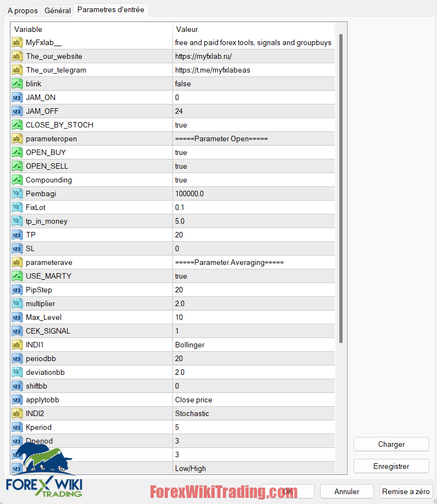Switch to the A propos tab
This screenshot has height=504, width=437.
coord(23,10)
